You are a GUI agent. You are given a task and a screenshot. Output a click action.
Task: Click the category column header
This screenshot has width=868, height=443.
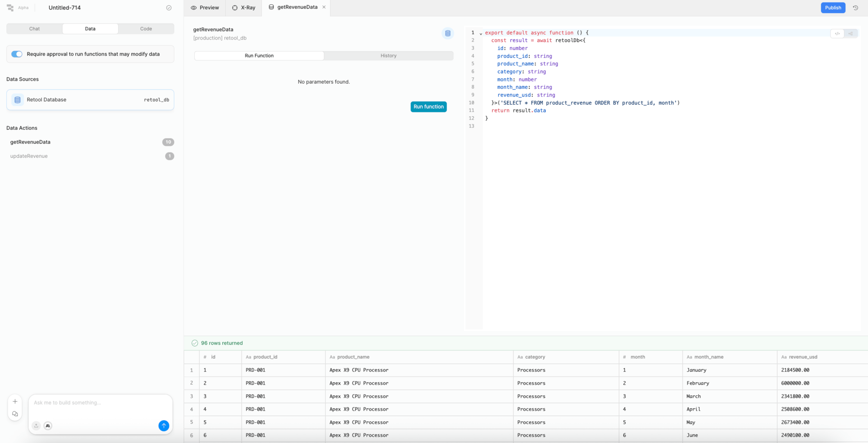click(x=566, y=357)
